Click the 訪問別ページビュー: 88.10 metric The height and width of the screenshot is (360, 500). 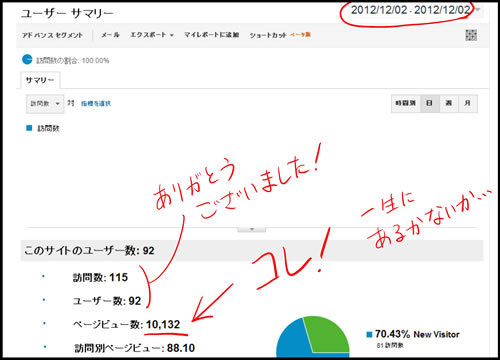tap(134, 348)
